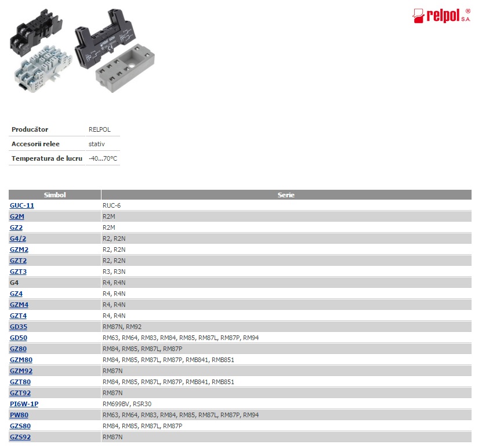The width and height of the screenshot is (482, 448).
Task: Click the RM87N series in GZS92 row
Action: tap(113, 437)
